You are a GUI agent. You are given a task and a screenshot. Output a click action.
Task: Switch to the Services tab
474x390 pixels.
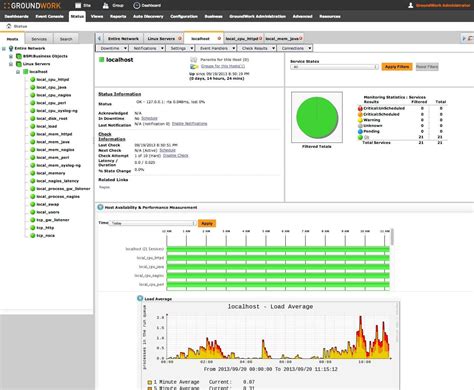[39, 39]
